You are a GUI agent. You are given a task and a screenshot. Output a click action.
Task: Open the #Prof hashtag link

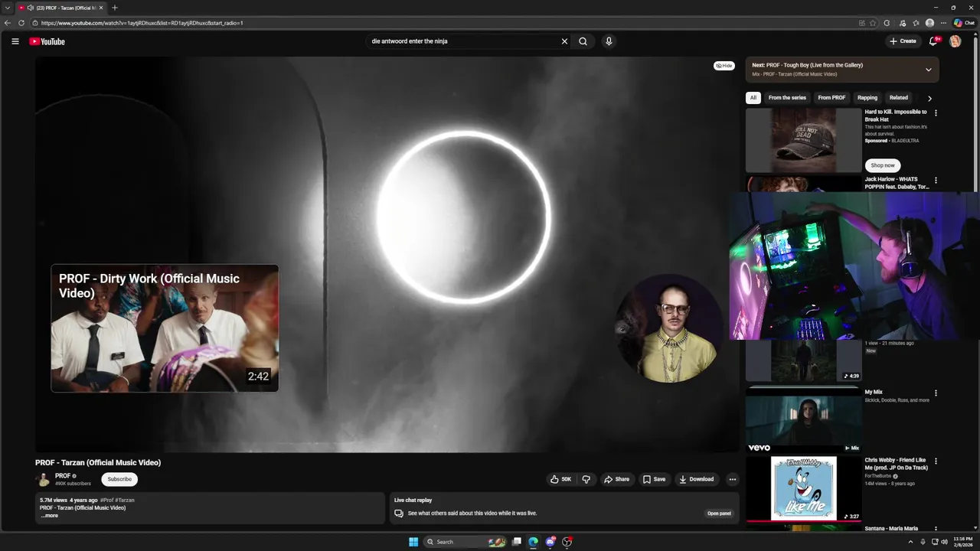click(x=106, y=500)
